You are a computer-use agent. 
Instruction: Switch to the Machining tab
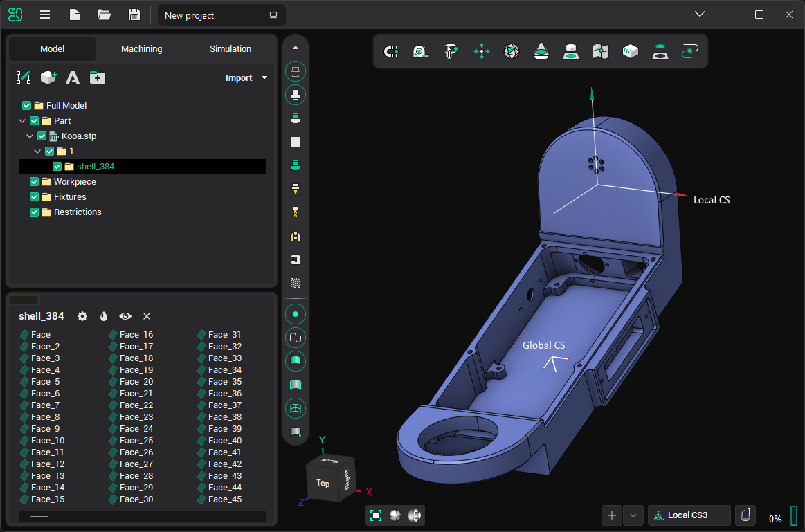[x=141, y=49]
